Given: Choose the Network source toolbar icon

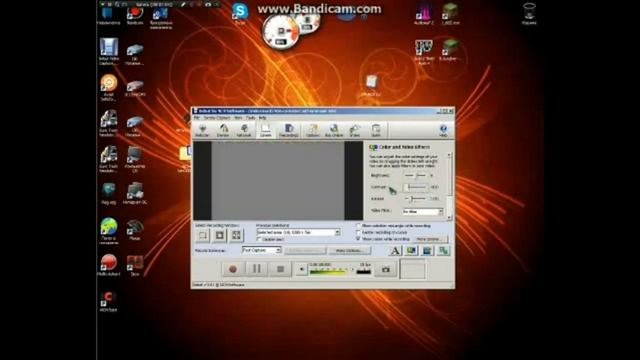Looking at the screenshot, I should tap(244, 130).
